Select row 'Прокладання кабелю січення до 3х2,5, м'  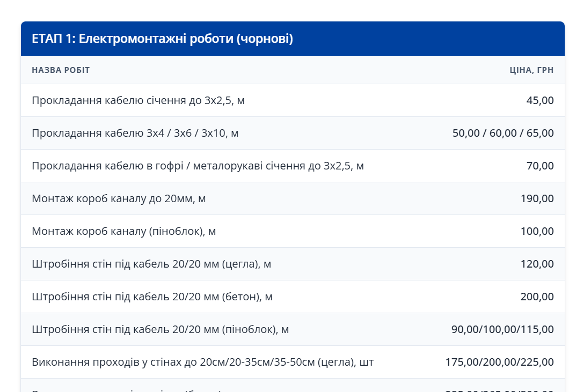(x=138, y=100)
